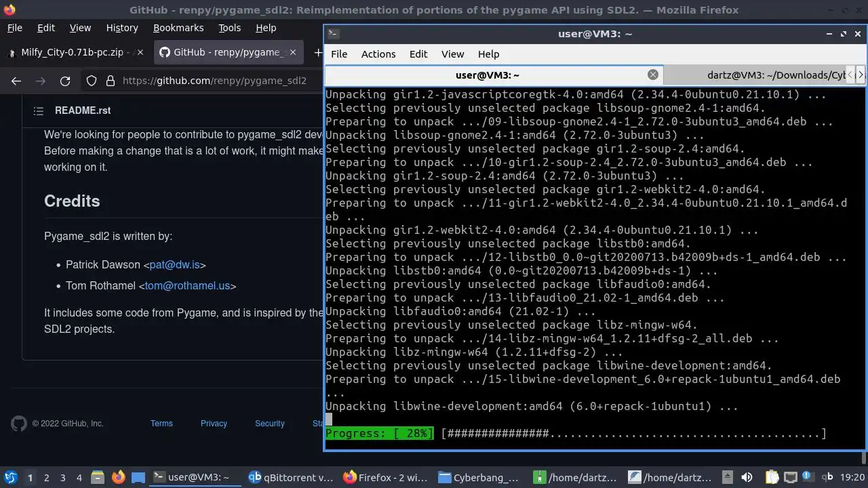
Task: Select the GitHub renpy/pygame browser tab
Action: tap(228, 52)
